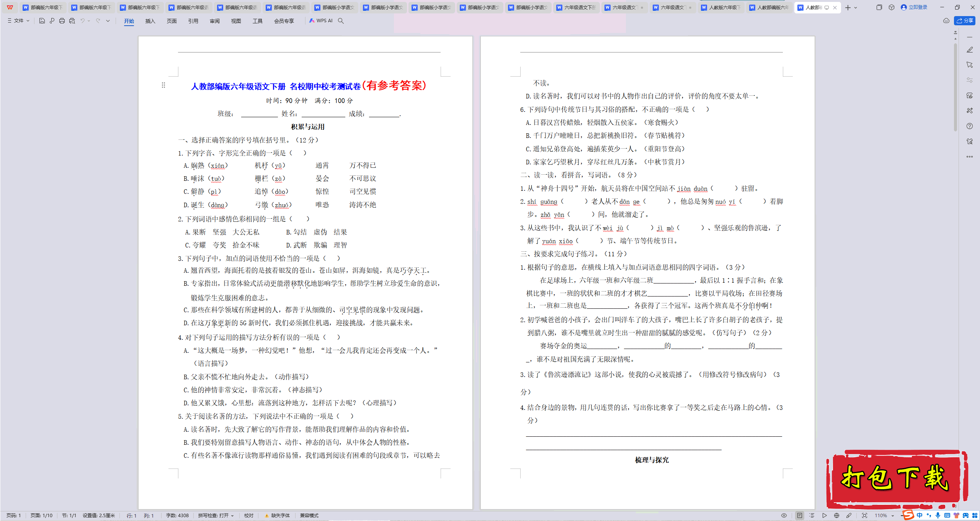Click the Export to PDF icon
Viewport: 980px width, 521px height.
52,21
